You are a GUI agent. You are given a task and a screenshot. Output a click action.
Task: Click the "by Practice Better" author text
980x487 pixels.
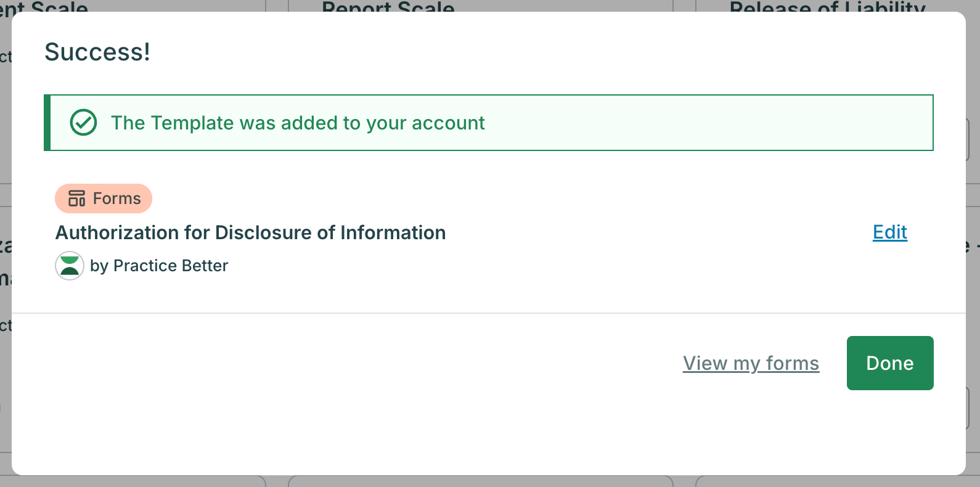(159, 266)
